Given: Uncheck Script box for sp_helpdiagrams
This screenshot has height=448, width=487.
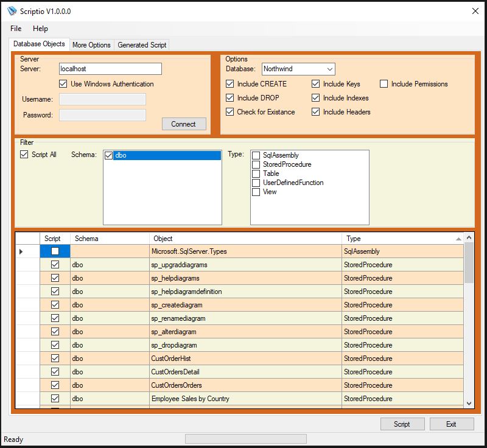Looking at the screenshot, I should [x=55, y=278].
